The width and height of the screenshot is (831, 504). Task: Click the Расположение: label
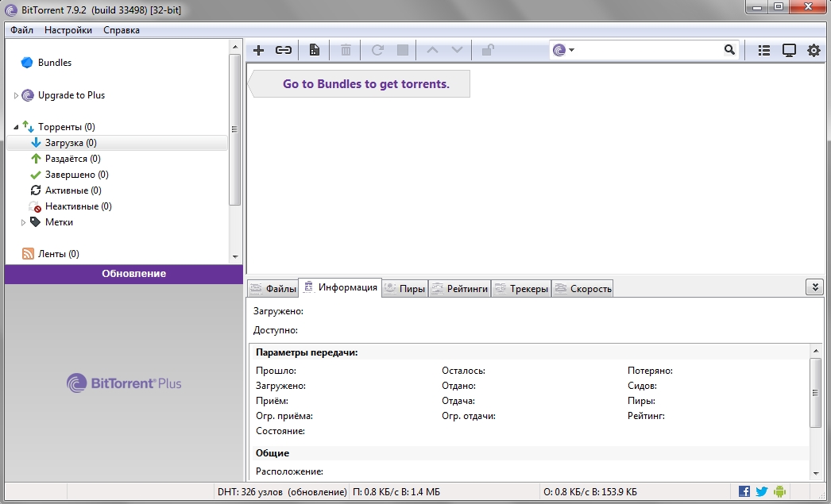[x=289, y=471]
